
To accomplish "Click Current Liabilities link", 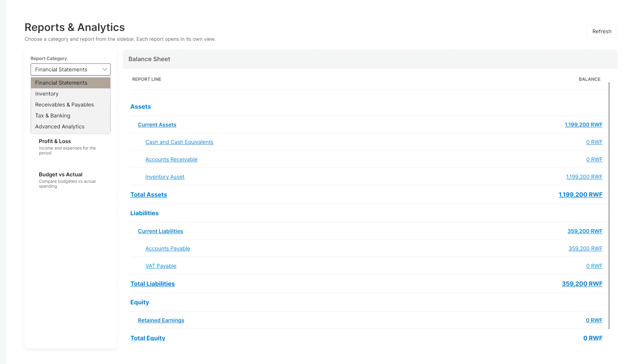I will 161,231.
